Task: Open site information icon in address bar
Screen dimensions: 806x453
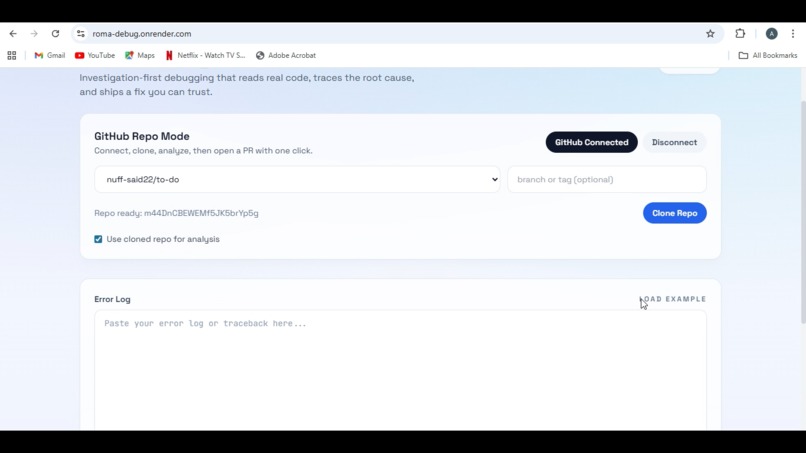Action: 81,34
